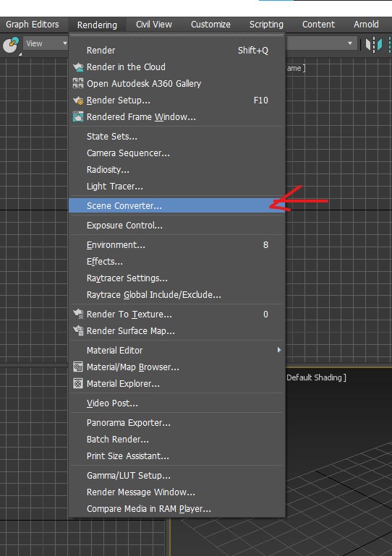This screenshot has height=556, width=392.
Task: Open Radiosity settings
Action: point(177,170)
